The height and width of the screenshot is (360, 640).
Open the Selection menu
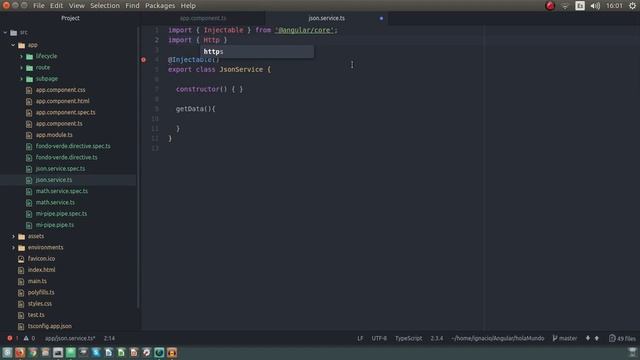105,6
